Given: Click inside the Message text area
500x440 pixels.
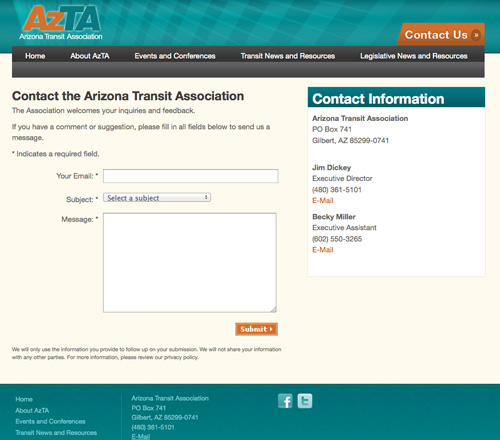Looking at the screenshot, I should 190,263.
